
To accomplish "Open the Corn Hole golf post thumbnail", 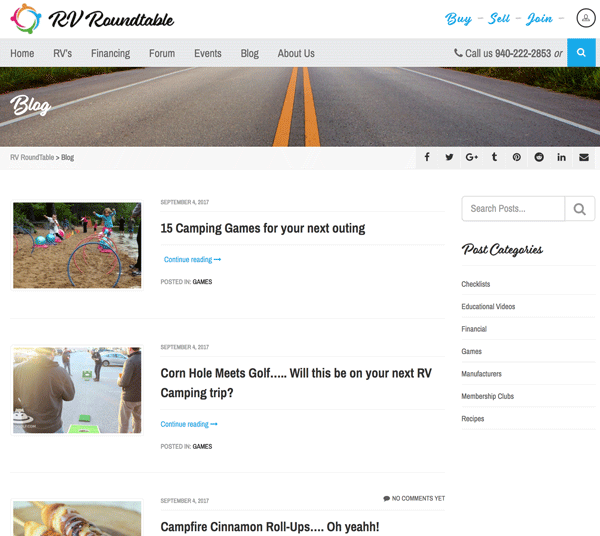I will click(x=77, y=390).
